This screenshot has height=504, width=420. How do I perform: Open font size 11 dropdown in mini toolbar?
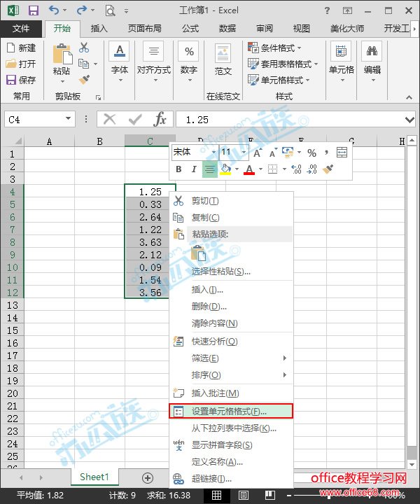(x=244, y=152)
